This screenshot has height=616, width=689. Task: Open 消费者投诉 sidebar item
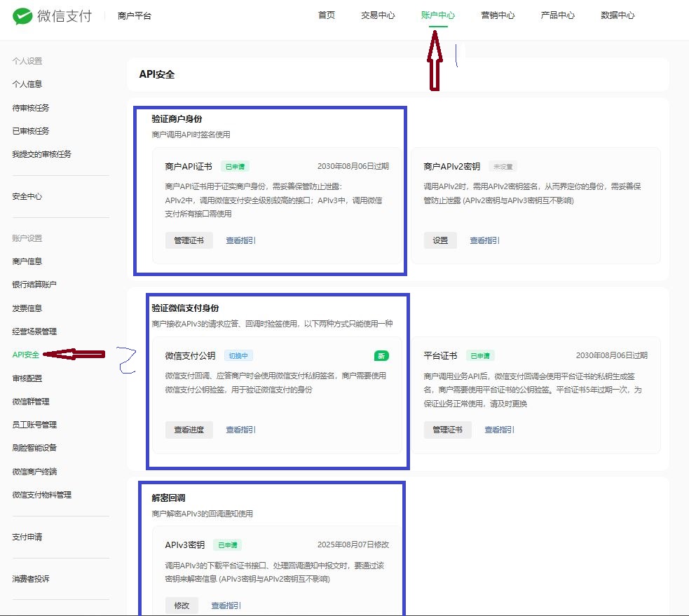point(31,579)
